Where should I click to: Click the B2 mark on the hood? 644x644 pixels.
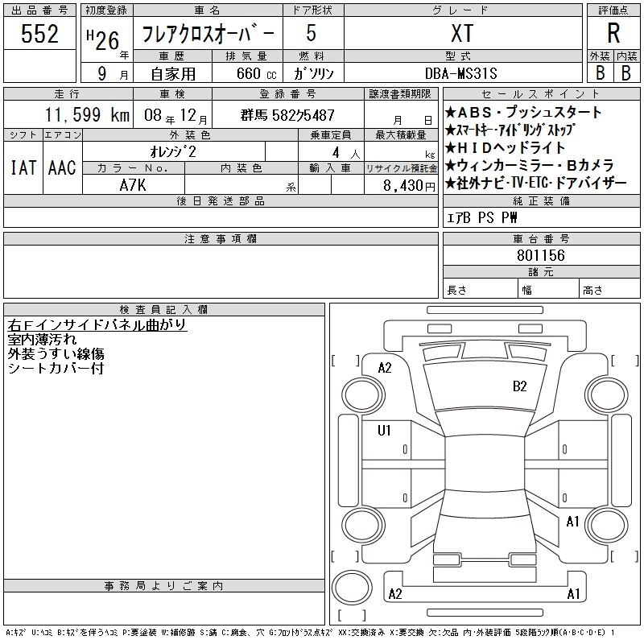point(519,386)
